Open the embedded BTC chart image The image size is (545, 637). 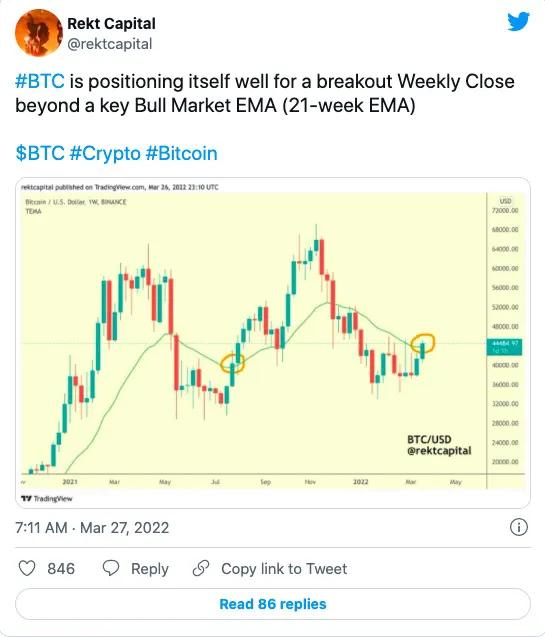[x=272, y=342]
